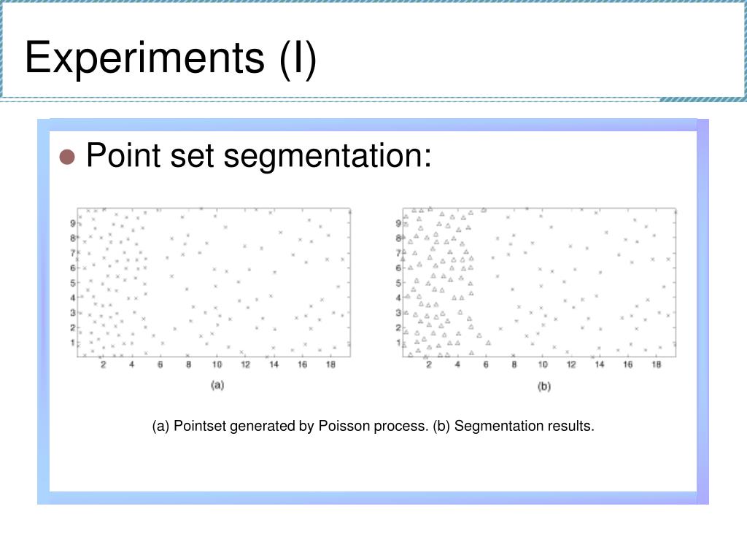Click the blue gradient frame's right edge
The image size is (747, 560).
tap(703, 311)
